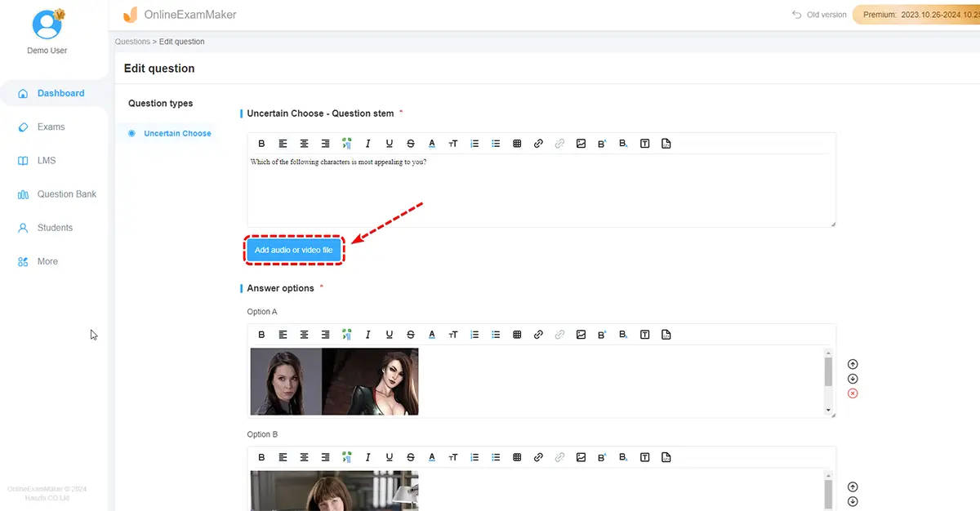Apply italic in question stem toolbar
Screen dimensions: 980x511
(x=368, y=144)
